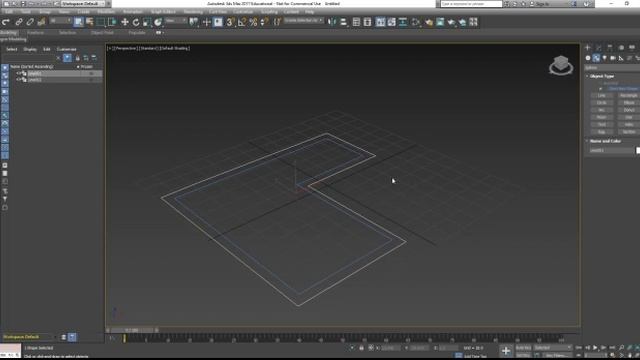
Task: Click the Auto Key button
Action: click(523, 348)
